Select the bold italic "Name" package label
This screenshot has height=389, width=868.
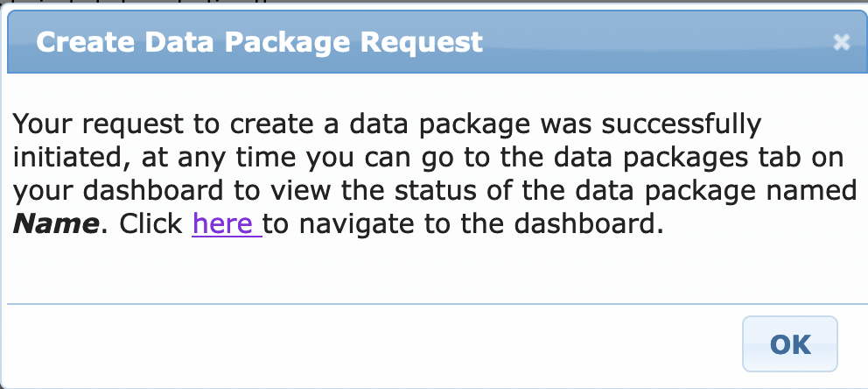point(56,223)
